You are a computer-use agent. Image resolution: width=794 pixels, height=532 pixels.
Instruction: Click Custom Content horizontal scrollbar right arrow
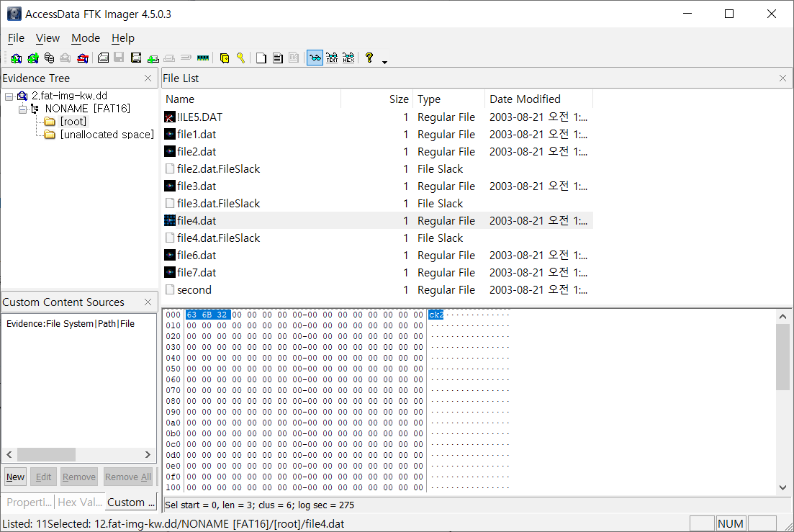coord(148,454)
